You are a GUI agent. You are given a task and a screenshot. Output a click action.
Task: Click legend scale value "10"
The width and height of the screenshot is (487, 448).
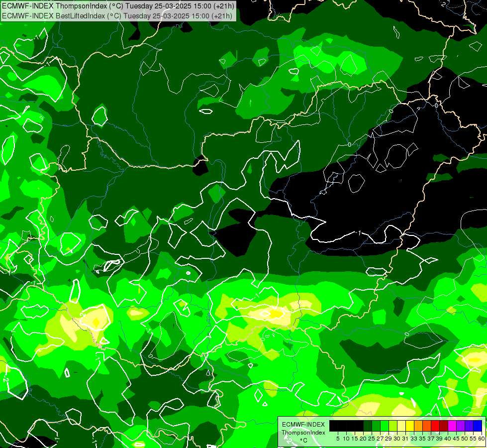coord(346,439)
